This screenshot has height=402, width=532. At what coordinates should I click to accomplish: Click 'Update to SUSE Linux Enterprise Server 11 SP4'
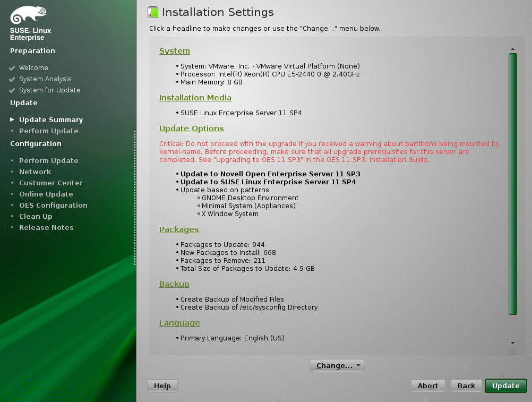pyautogui.click(x=268, y=182)
